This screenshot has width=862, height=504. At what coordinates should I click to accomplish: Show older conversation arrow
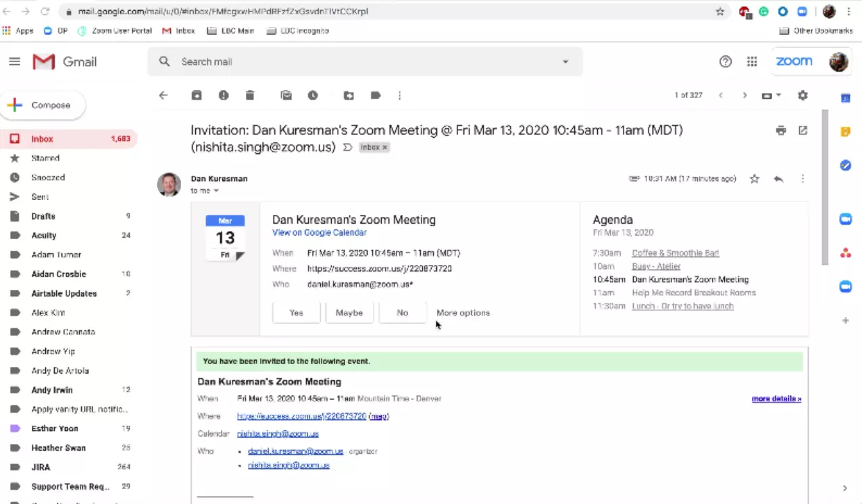coord(744,95)
